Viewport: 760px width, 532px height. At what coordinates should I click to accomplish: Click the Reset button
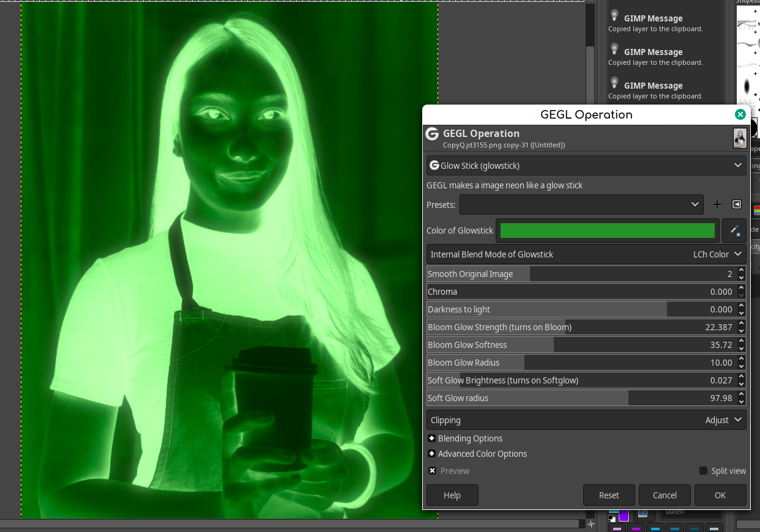coord(609,495)
